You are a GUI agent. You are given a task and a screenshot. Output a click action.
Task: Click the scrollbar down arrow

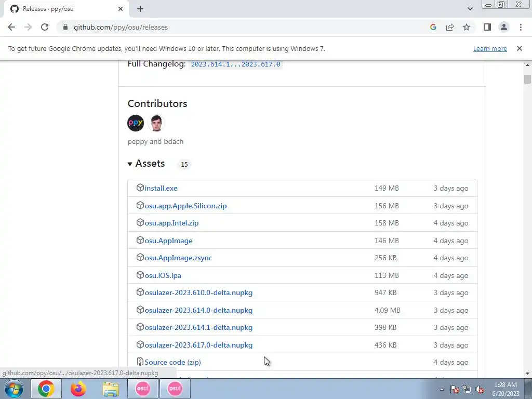click(527, 374)
